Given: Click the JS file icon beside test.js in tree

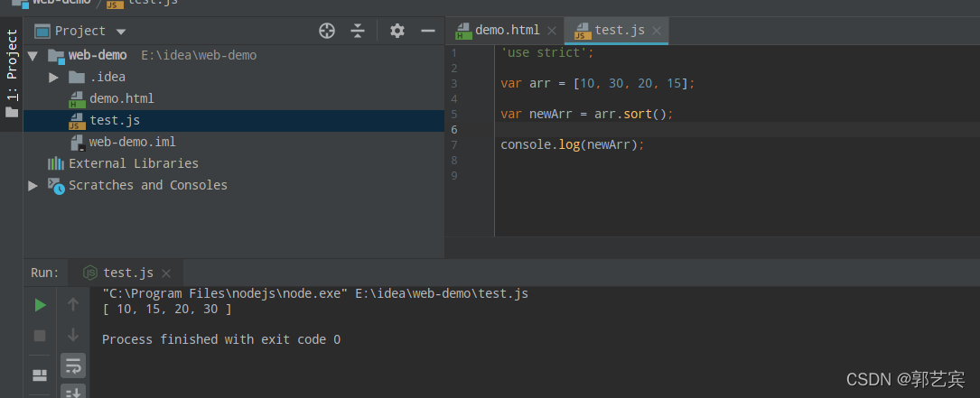Looking at the screenshot, I should [x=77, y=121].
